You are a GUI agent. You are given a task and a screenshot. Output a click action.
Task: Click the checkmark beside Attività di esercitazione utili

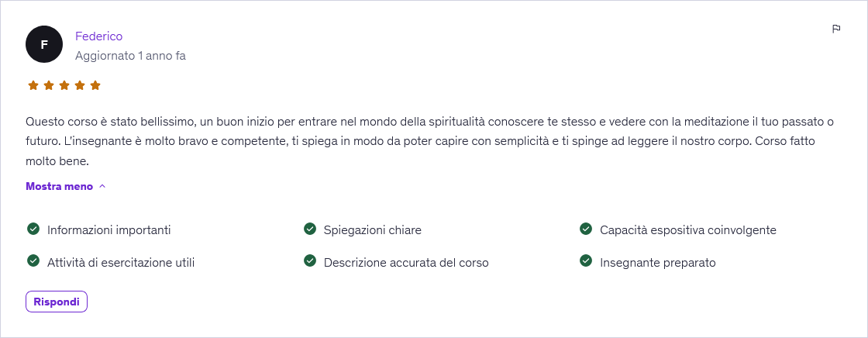[x=33, y=261]
